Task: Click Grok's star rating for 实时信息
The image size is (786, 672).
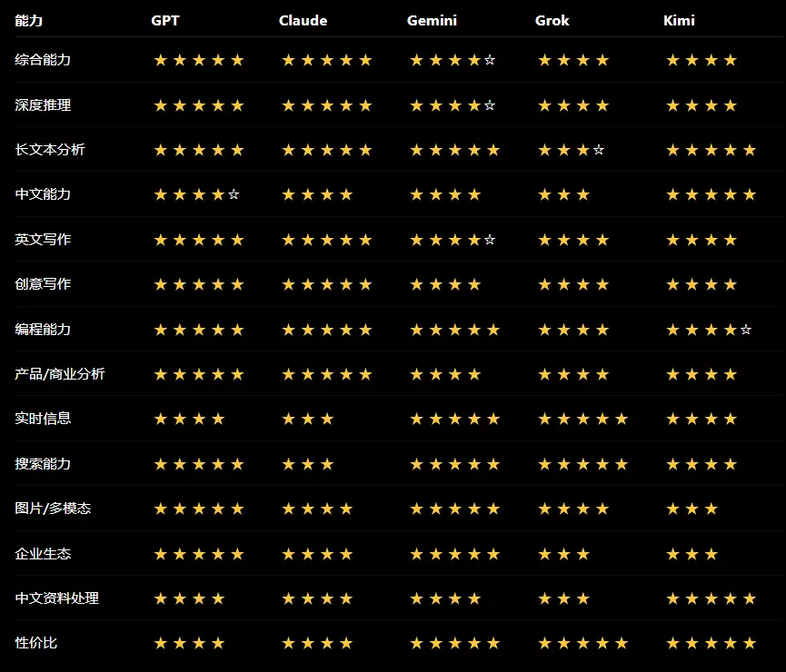Action: coord(582,419)
